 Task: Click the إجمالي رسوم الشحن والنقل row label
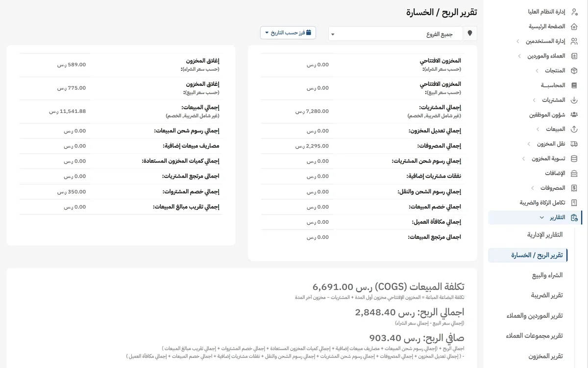430,192
